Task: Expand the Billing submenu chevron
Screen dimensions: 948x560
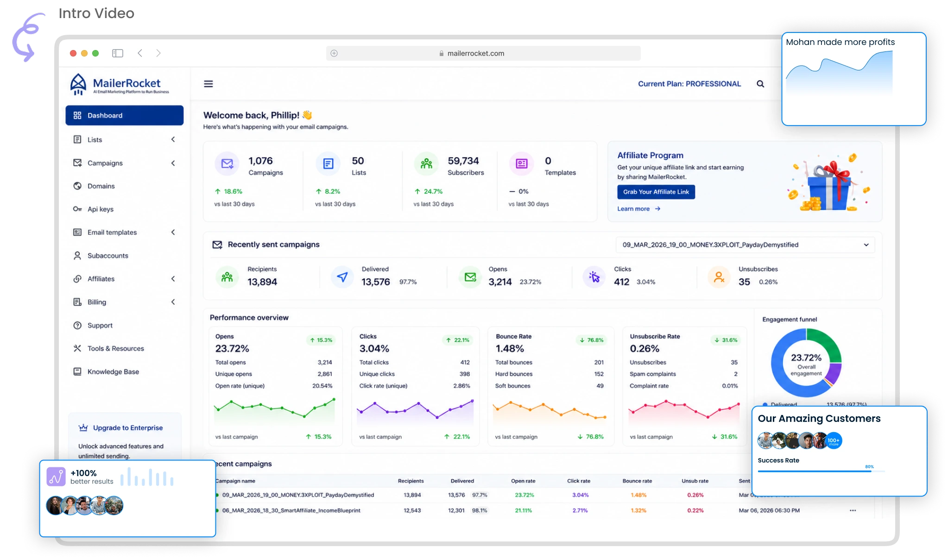Action: (173, 302)
